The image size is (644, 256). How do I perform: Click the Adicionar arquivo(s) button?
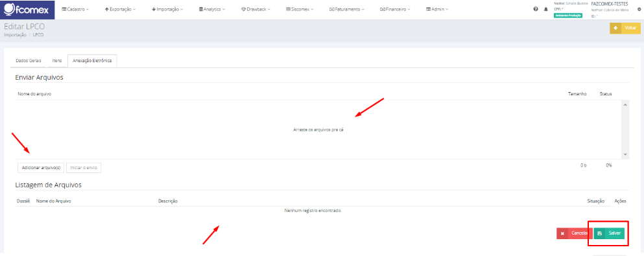pos(41,167)
